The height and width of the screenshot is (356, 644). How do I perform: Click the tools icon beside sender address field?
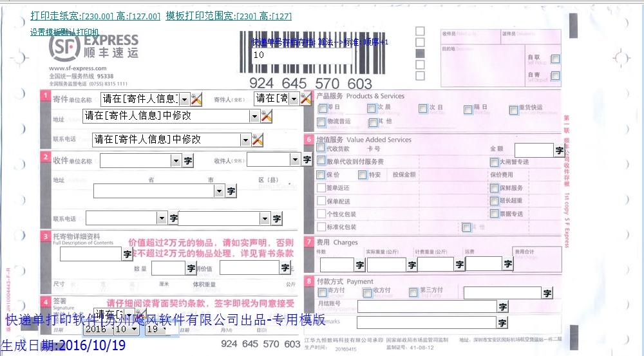pyautogui.click(x=266, y=117)
